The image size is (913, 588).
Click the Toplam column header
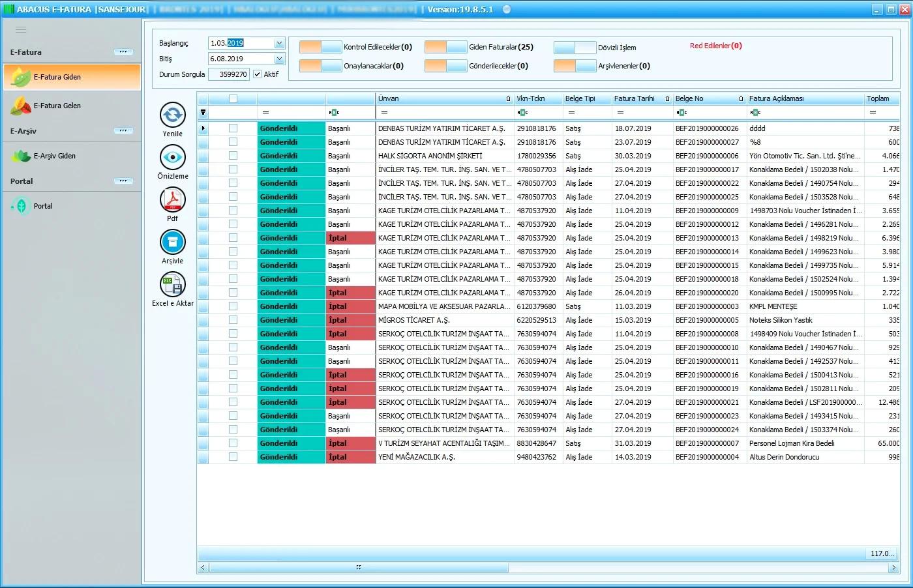[x=882, y=98]
